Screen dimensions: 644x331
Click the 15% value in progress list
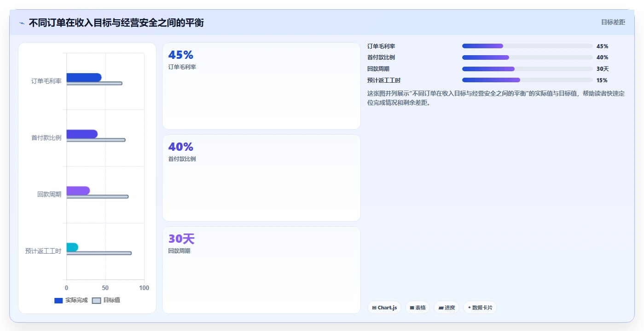602,80
